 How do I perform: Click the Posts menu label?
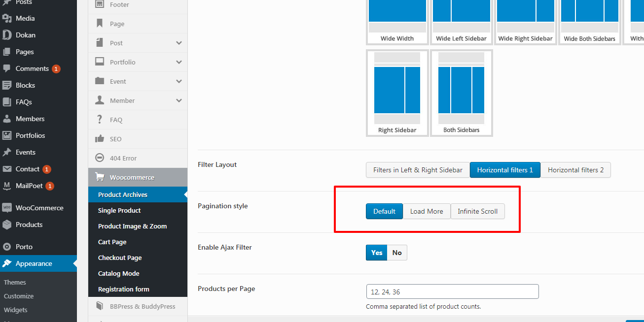coord(24,2)
